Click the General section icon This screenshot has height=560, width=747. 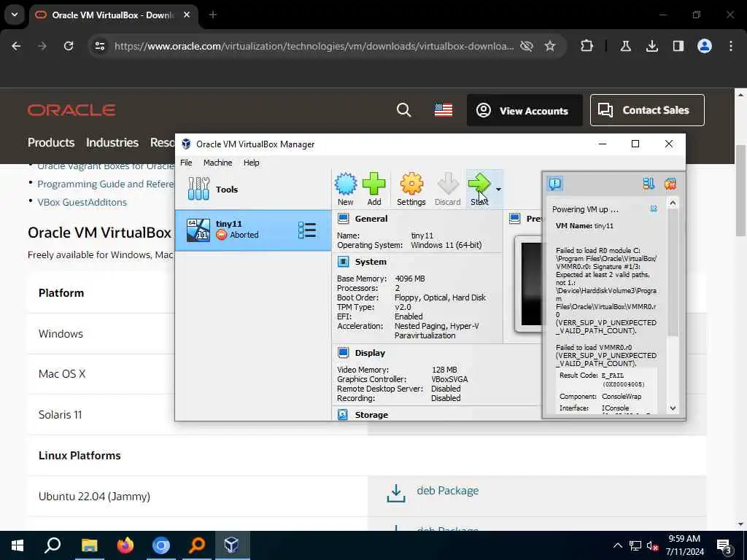click(343, 219)
